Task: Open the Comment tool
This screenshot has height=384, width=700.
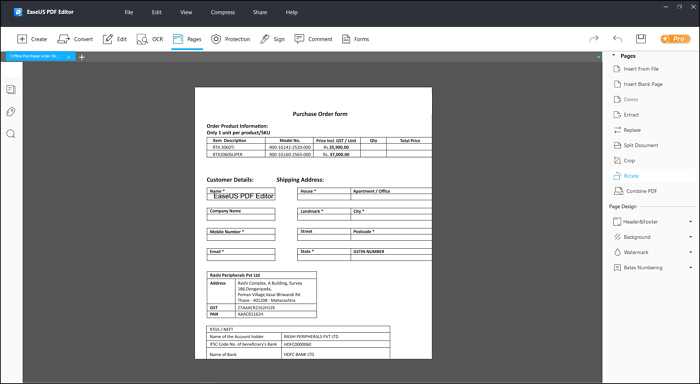Action: click(313, 39)
